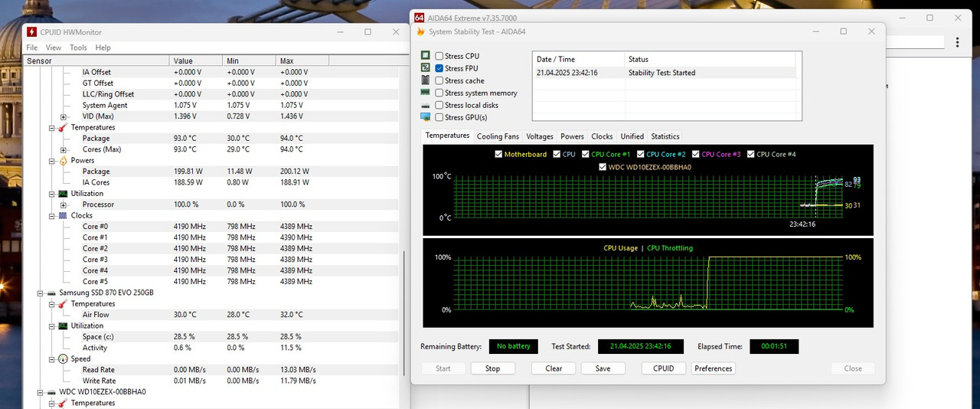980x409 pixels.
Task: Click the drive icon of Samsung SSD 870 EVO
Action: 51,293
